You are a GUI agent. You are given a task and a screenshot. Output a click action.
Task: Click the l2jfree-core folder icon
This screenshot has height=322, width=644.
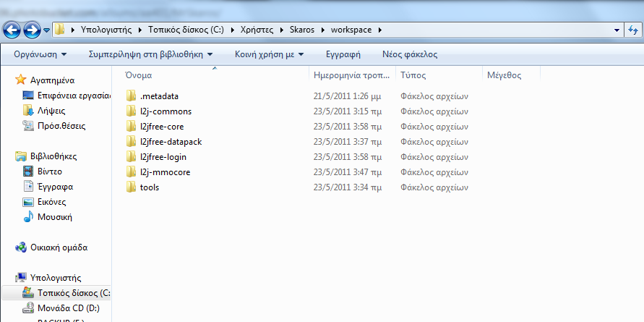131,127
